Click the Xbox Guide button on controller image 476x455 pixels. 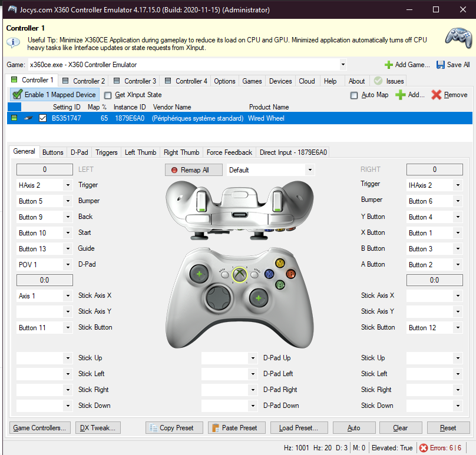tap(240, 274)
